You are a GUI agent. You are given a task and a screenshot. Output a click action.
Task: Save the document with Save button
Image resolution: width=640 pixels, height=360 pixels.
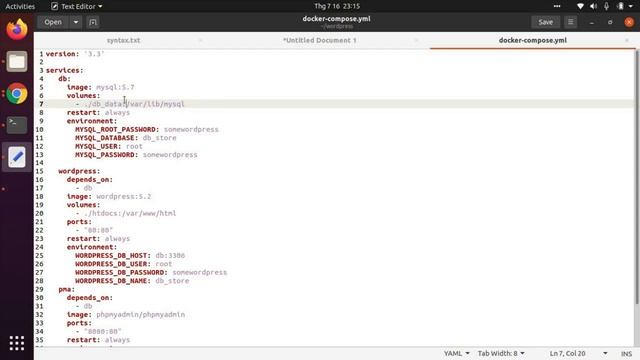(545, 22)
